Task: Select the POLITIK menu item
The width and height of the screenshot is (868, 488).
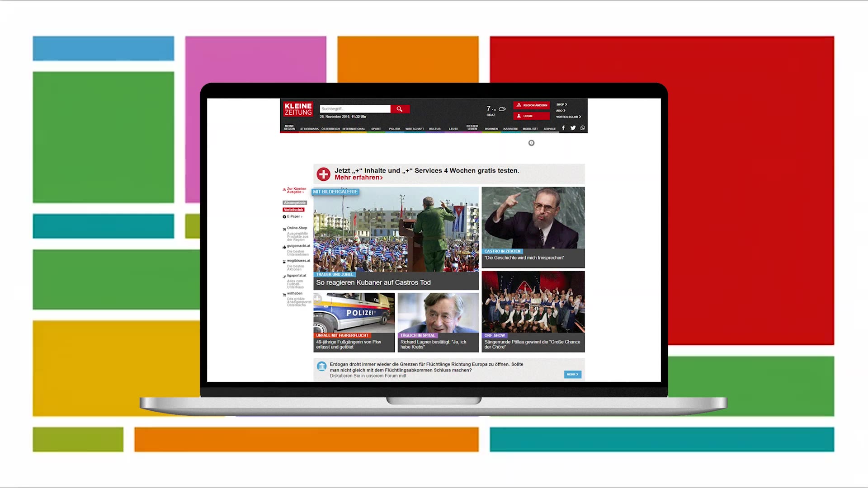Action: click(x=394, y=129)
